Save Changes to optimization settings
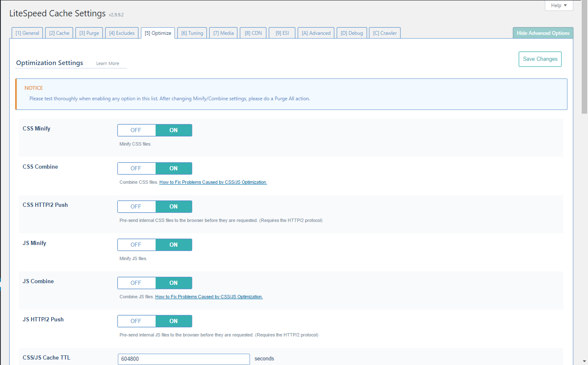 point(540,59)
